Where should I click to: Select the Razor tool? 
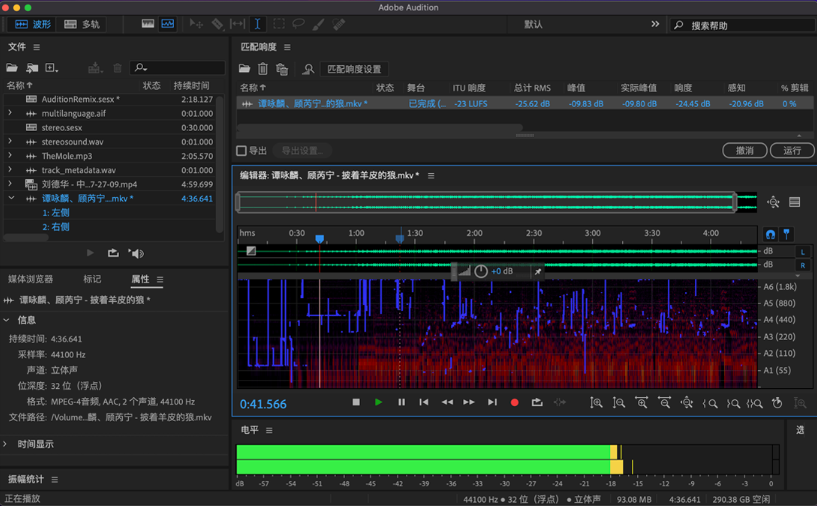217,24
